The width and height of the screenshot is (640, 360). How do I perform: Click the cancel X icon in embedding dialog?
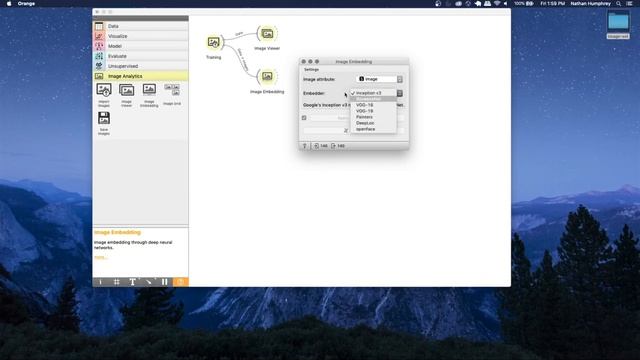346,131
